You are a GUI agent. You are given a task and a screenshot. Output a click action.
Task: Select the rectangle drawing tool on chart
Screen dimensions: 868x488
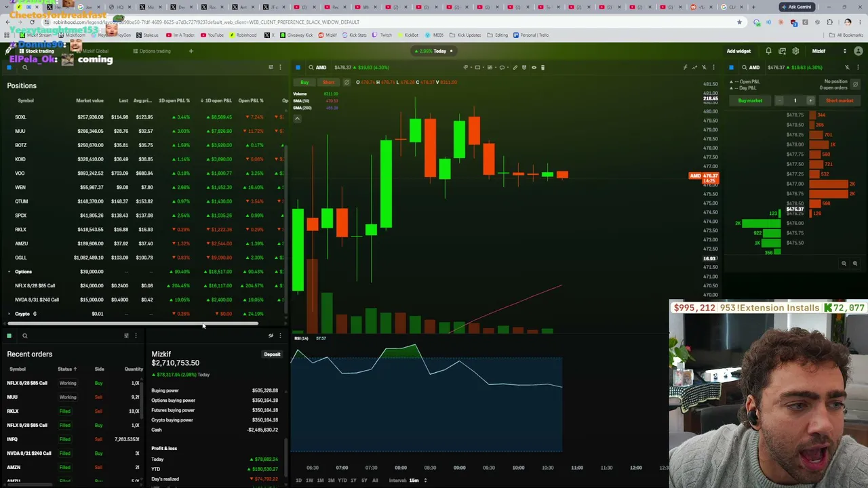(477, 67)
